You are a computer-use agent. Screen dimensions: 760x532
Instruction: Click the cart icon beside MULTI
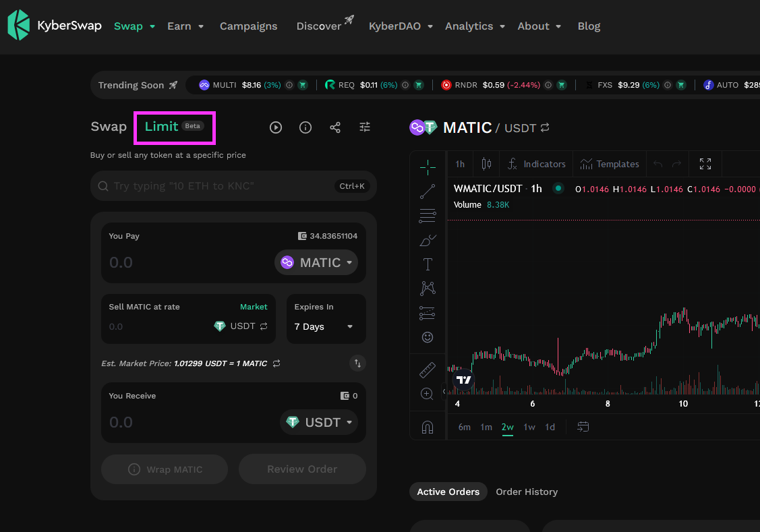[x=302, y=85]
